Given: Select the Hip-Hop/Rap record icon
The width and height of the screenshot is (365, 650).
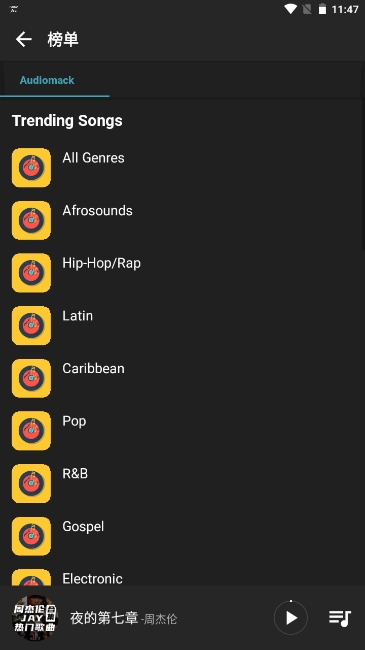Looking at the screenshot, I should tap(32, 273).
